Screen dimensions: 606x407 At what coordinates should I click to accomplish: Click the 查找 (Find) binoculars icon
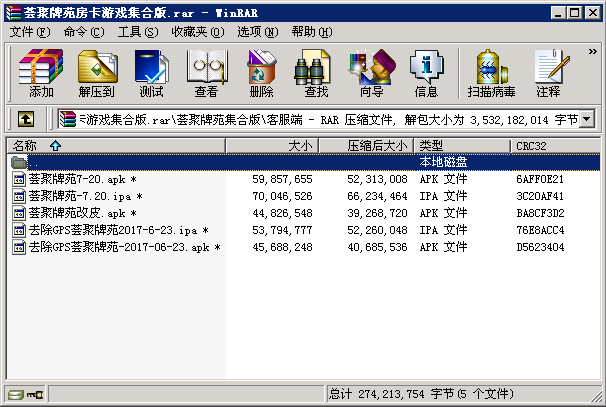316,73
